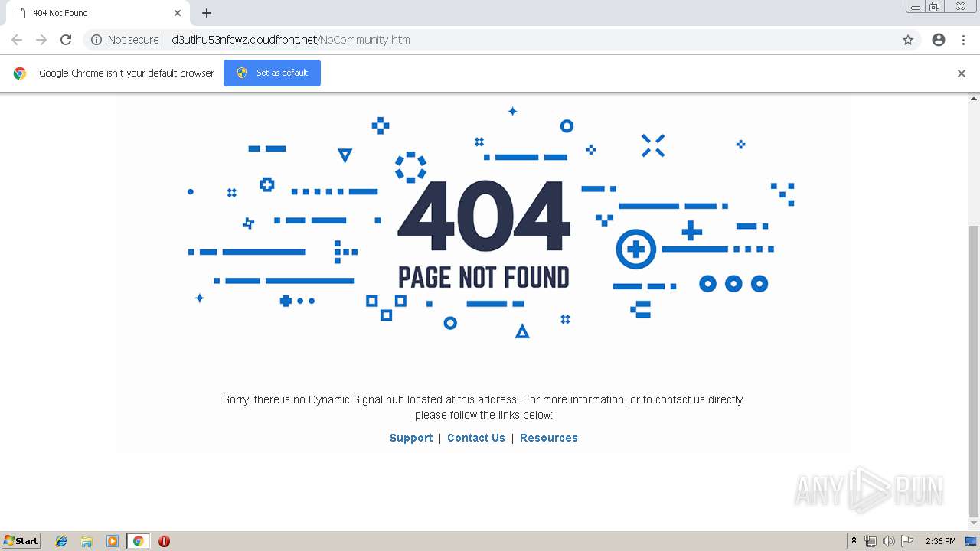
Task: Click the page vertical scrollbar thumb
Action: tap(974, 371)
